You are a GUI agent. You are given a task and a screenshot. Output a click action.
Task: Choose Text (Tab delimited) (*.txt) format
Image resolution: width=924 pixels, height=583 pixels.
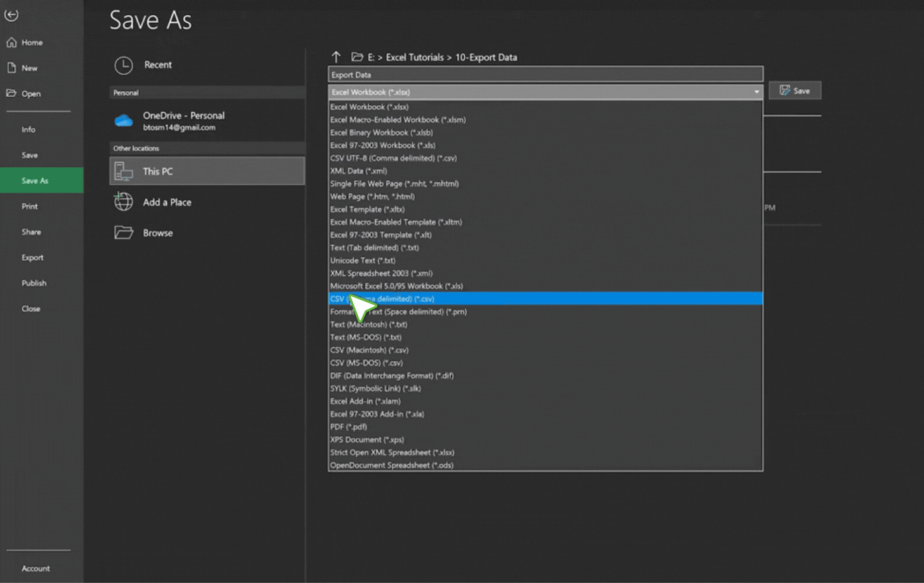coord(374,248)
